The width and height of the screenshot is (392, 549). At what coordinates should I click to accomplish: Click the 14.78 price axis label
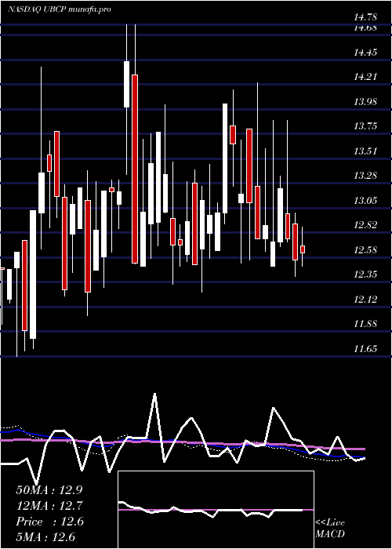pos(365,16)
